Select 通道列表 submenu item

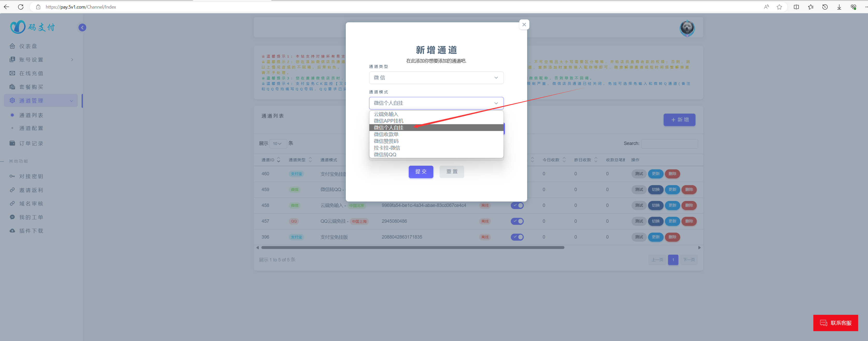tap(31, 115)
